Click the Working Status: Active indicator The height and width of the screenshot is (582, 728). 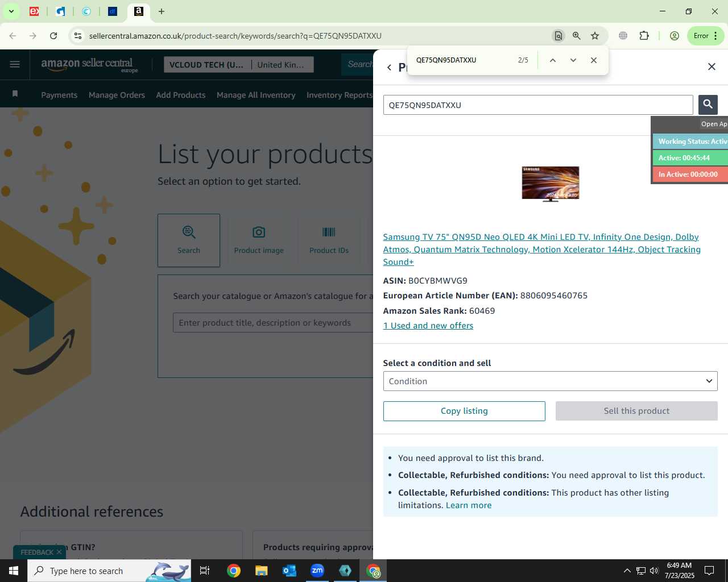pos(690,142)
